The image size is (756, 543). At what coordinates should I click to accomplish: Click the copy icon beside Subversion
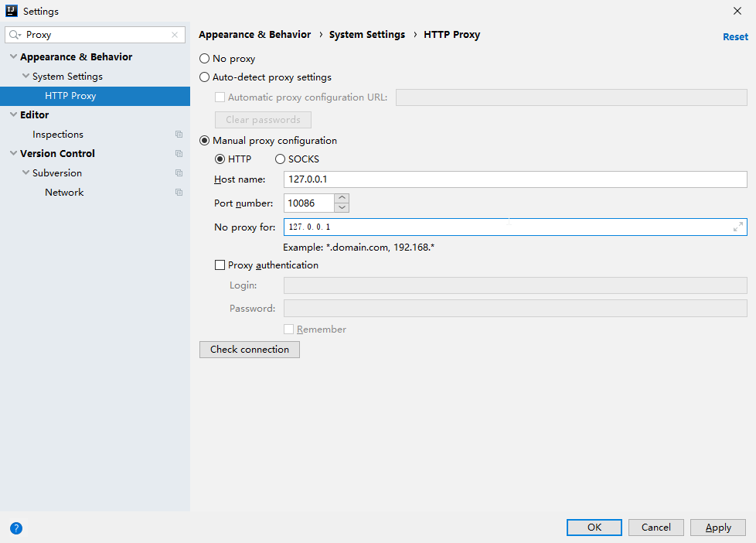[x=179, y=172]
